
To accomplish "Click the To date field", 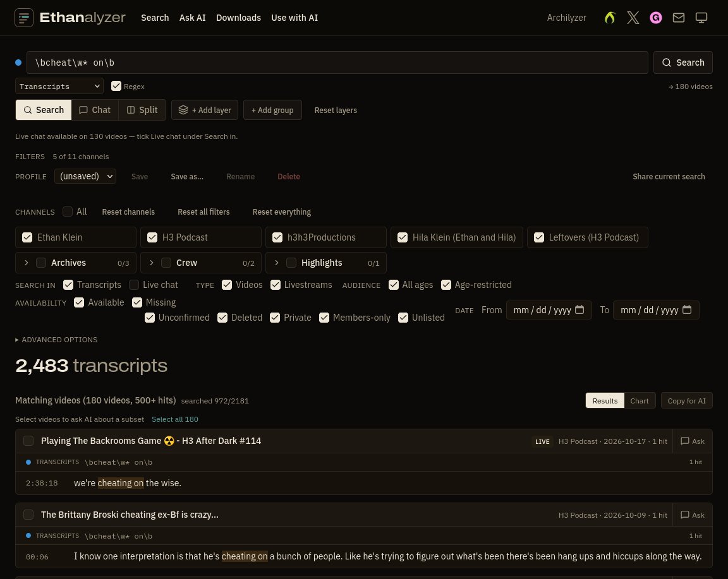I will click(x=656, y=310).
